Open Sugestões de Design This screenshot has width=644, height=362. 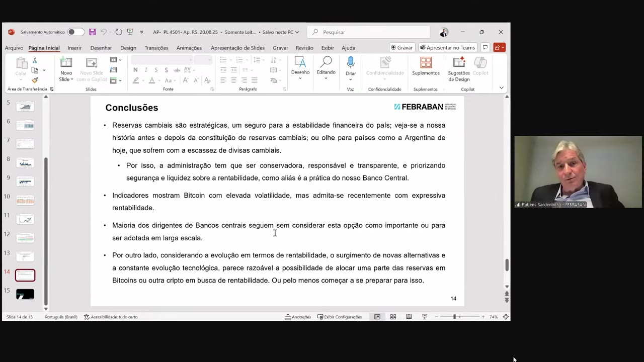[x=459, y=69]
